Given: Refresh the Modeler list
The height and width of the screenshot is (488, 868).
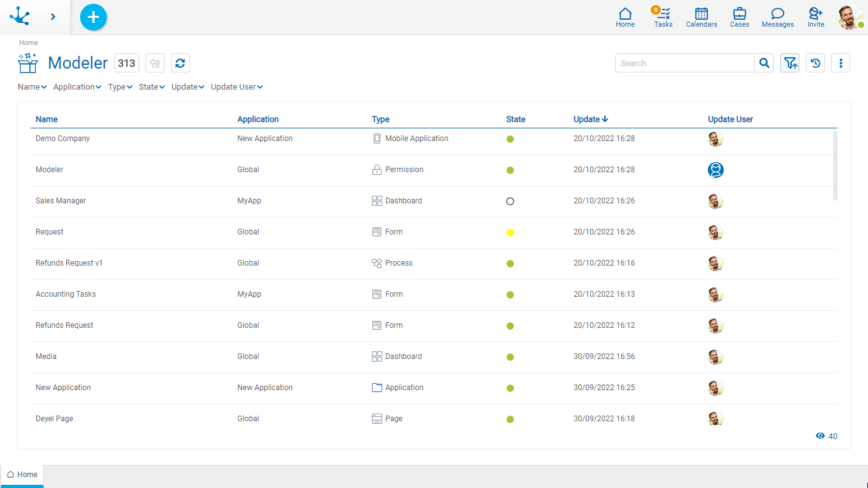Looking at the screenshot, I should click(x=180, y=63).
